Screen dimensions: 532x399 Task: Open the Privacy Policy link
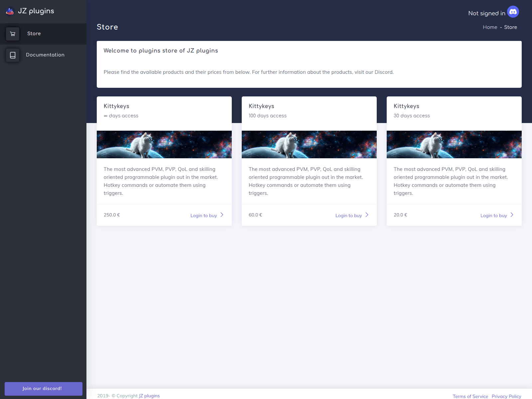pyautogui.click(x=506, y=396)
